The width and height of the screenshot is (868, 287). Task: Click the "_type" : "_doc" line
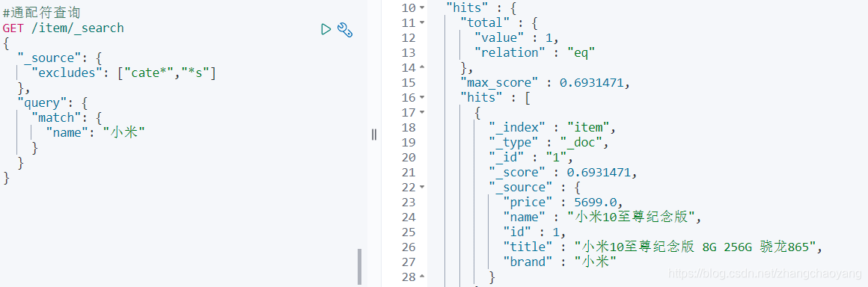point(548,143)
